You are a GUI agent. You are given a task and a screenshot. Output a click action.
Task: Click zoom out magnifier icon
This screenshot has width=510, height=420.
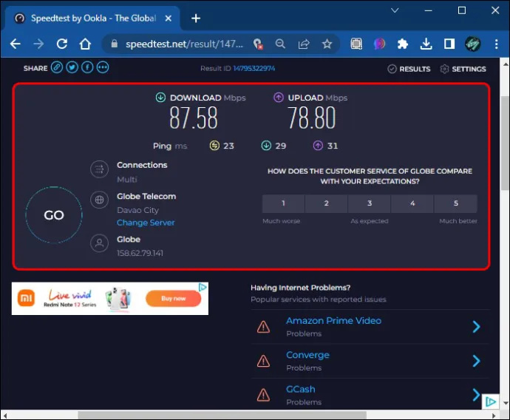click(280, 44)
